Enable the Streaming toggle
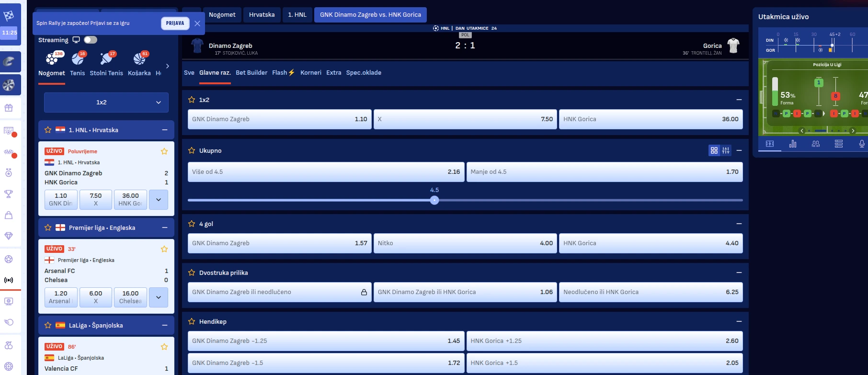The width and height of the screenshot is (868, 375). click(x=91, y=40)
